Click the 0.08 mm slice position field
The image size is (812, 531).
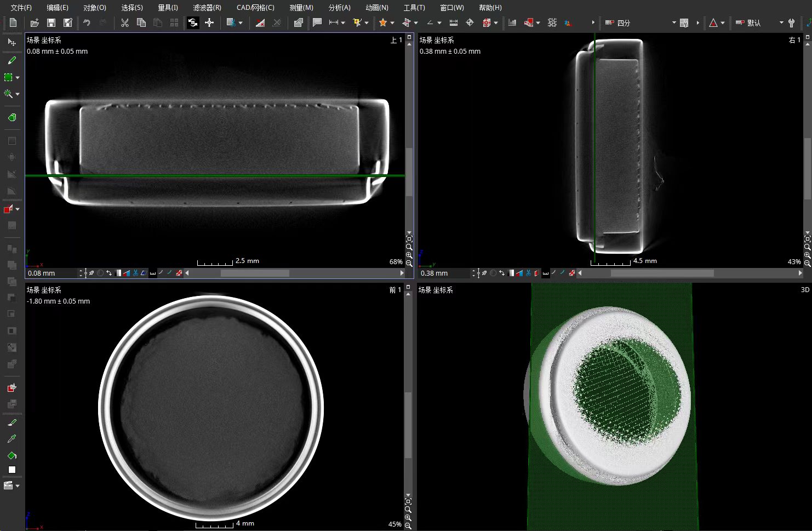pos(52,273)
